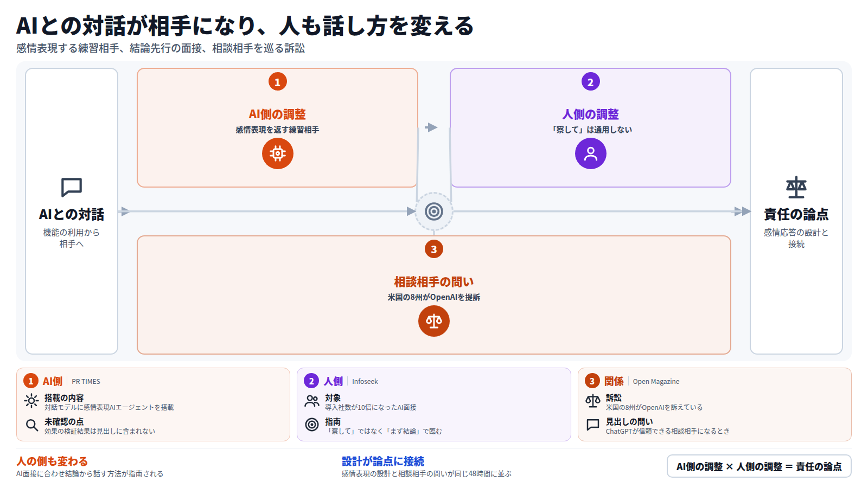This screenshot has width=868, height=488.
Task: Click the target icon beside 指南
Action: pos(312,425)
